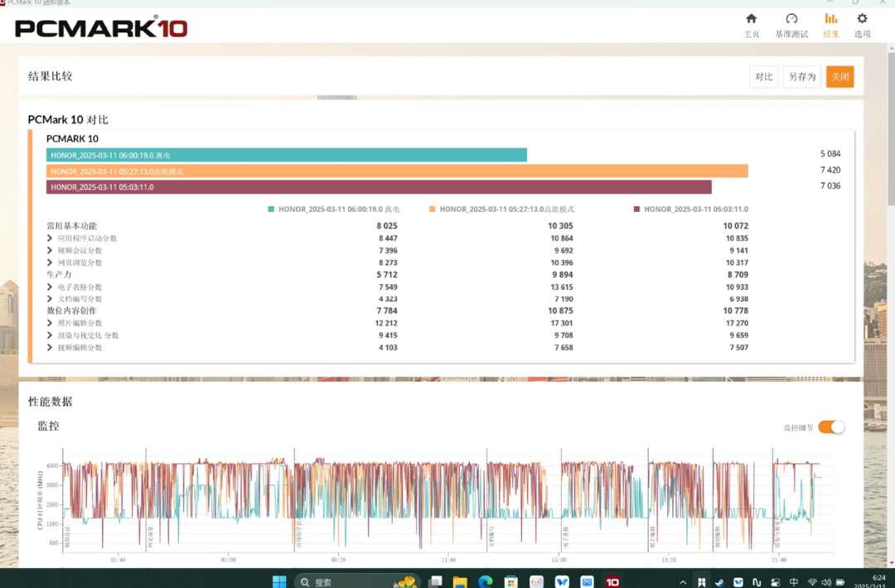Open Microsoft Store from taskbar
Viewport: 895px width, 588px height.
[x=510, y=581]
